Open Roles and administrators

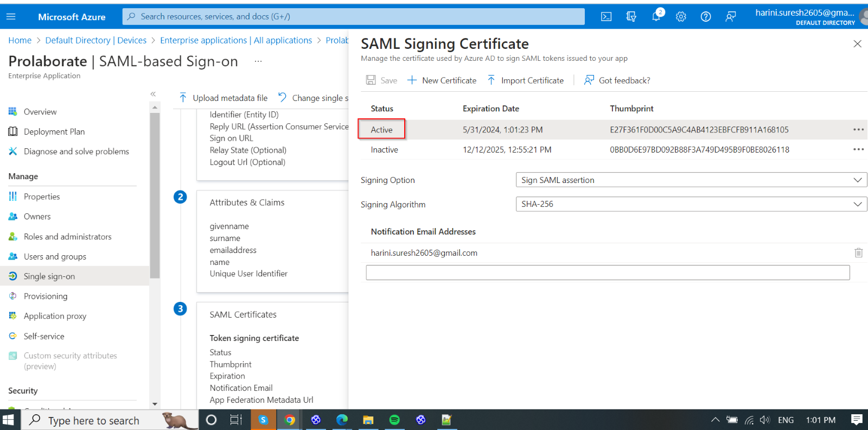(x=68, y=237)
